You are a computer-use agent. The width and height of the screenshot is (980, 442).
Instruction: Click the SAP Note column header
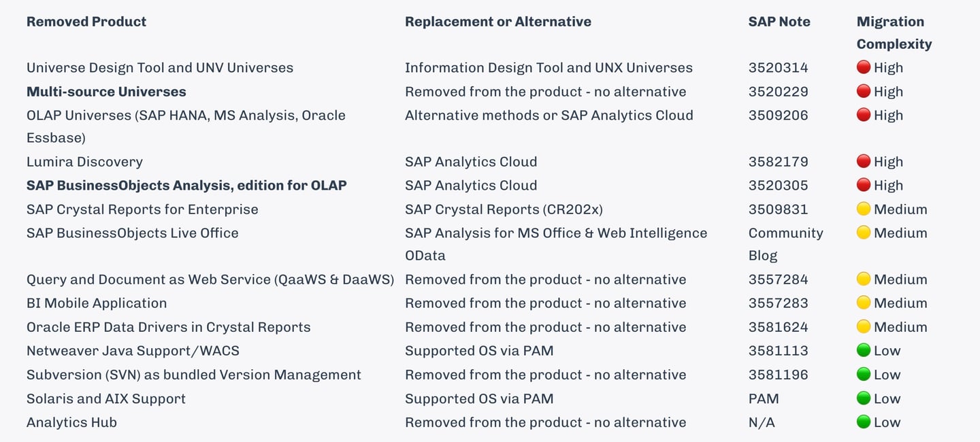(779, 22)
